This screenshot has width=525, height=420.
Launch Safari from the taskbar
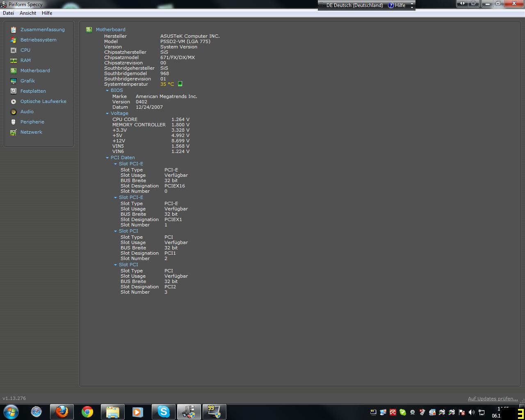pyautogui.click(x=37, y=412)
